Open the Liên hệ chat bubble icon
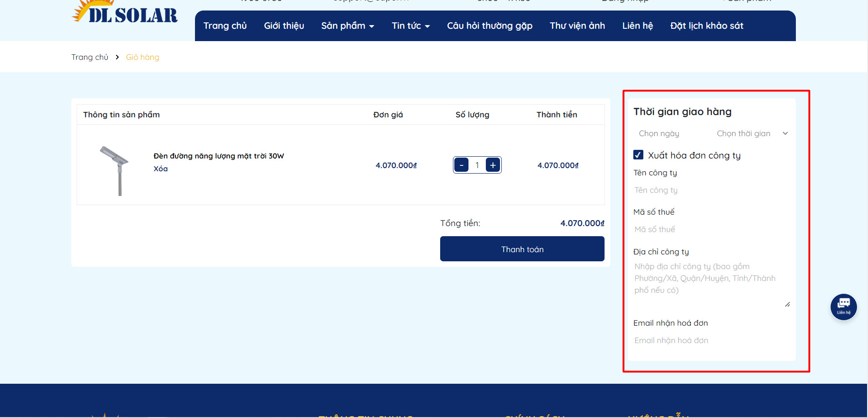Viewport: 868px width, 418px height. (x=843, y=307)
